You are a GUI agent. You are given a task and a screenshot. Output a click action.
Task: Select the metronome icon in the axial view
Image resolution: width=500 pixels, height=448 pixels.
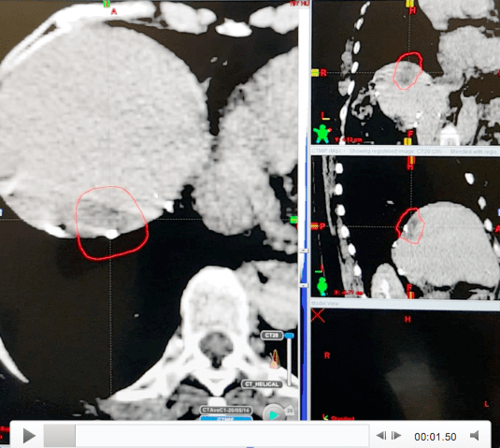click(x=275, y=359)
